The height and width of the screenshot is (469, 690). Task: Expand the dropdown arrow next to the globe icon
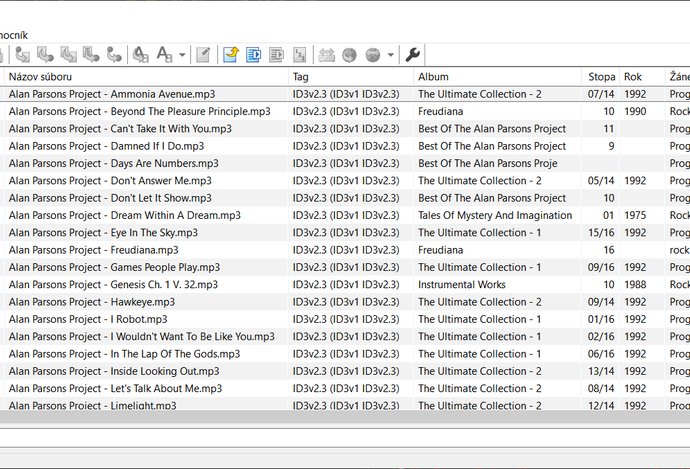[390, 55]
